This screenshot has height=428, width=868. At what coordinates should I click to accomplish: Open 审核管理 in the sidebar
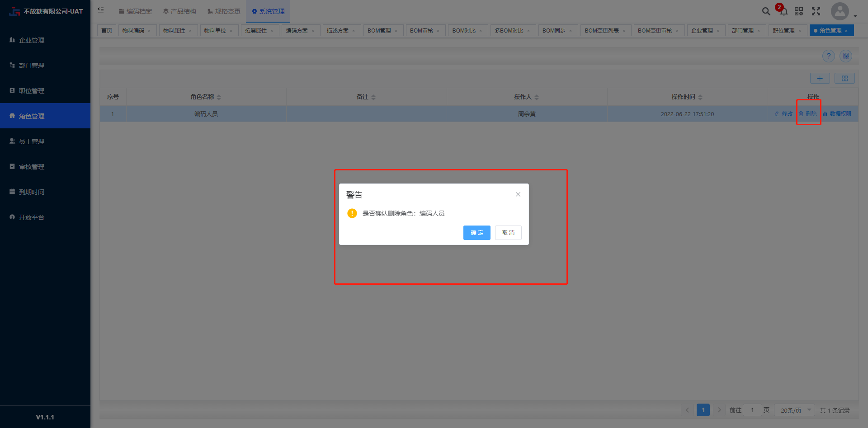[x=45, y=167]
